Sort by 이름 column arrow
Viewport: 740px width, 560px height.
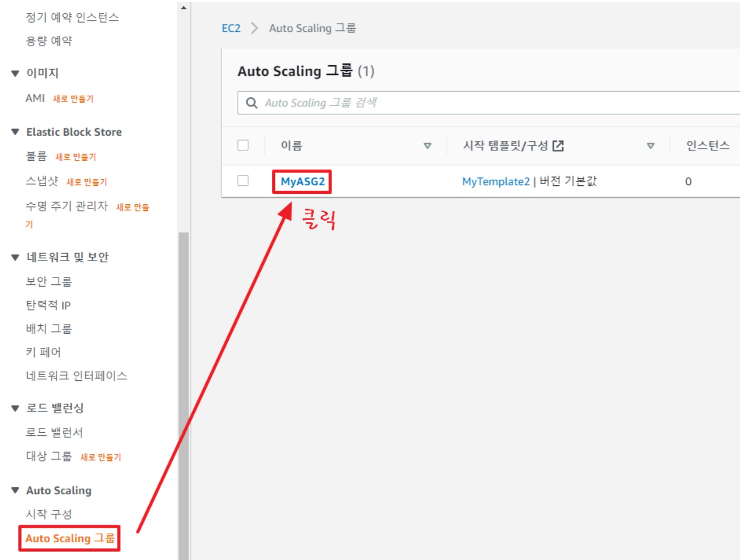[427, 146]
